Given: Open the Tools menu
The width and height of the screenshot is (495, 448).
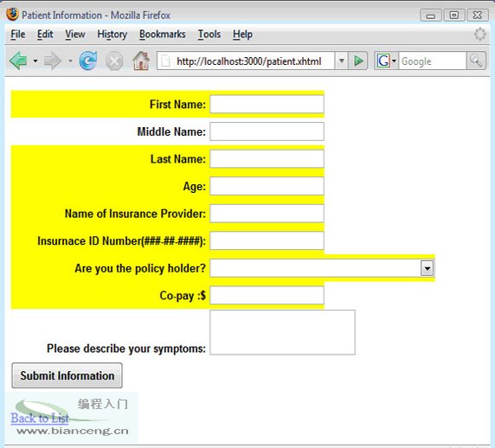Looking at the screenshot, I should pos(209,34).
